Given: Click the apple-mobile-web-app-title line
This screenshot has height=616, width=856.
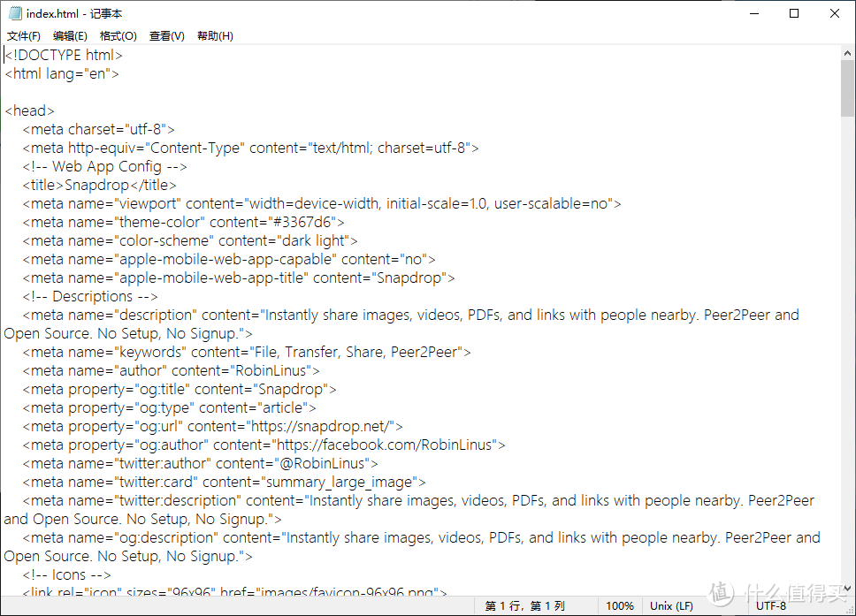Looking at the screenshot, I should [239, 278].
